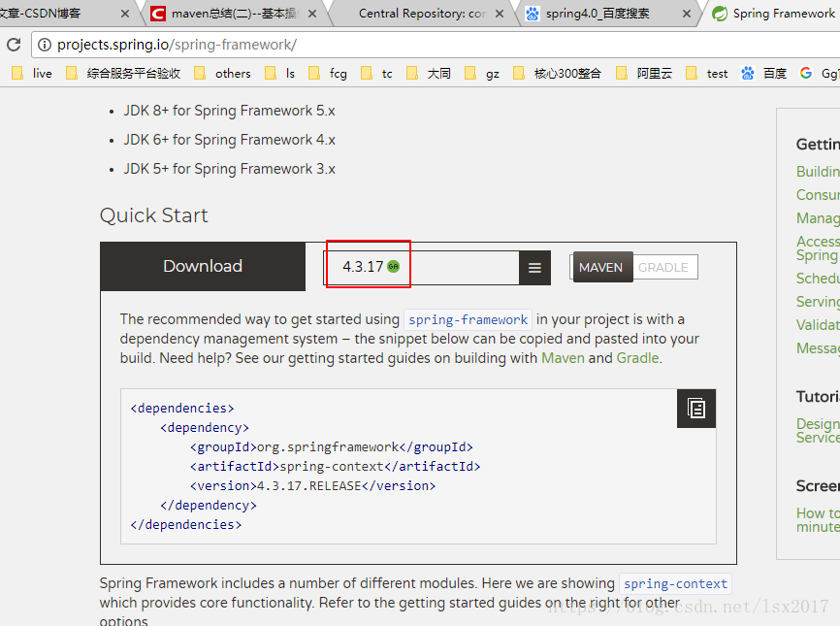The width and height of the screenshot is (840, 626).
Task: Open the gz bookmark folder
Action: pyautogui.click(x=482, y=74)
